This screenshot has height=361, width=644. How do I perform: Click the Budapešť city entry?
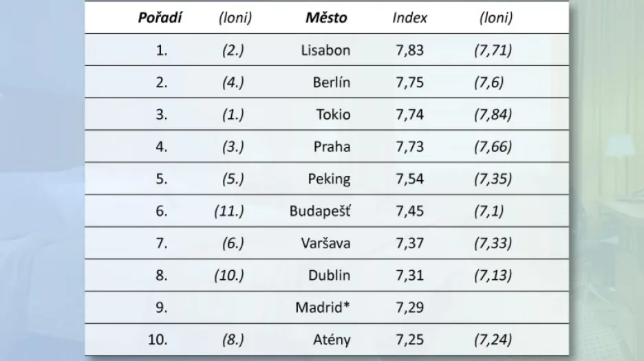[321, 210]
